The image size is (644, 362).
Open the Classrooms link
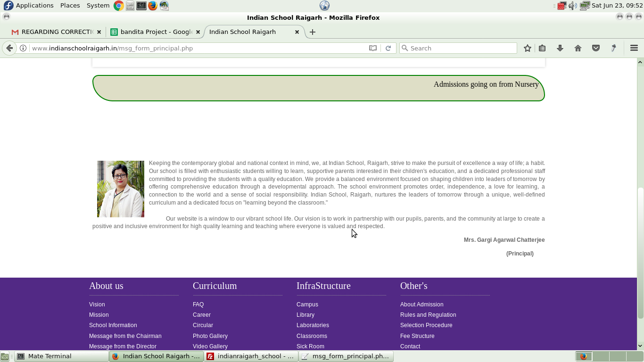(312, 336)
